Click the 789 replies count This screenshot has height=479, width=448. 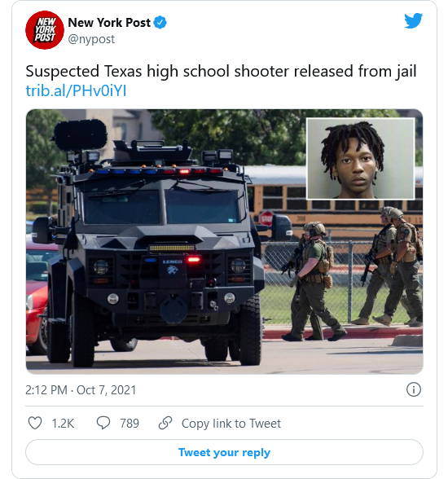tap(130, 424)
